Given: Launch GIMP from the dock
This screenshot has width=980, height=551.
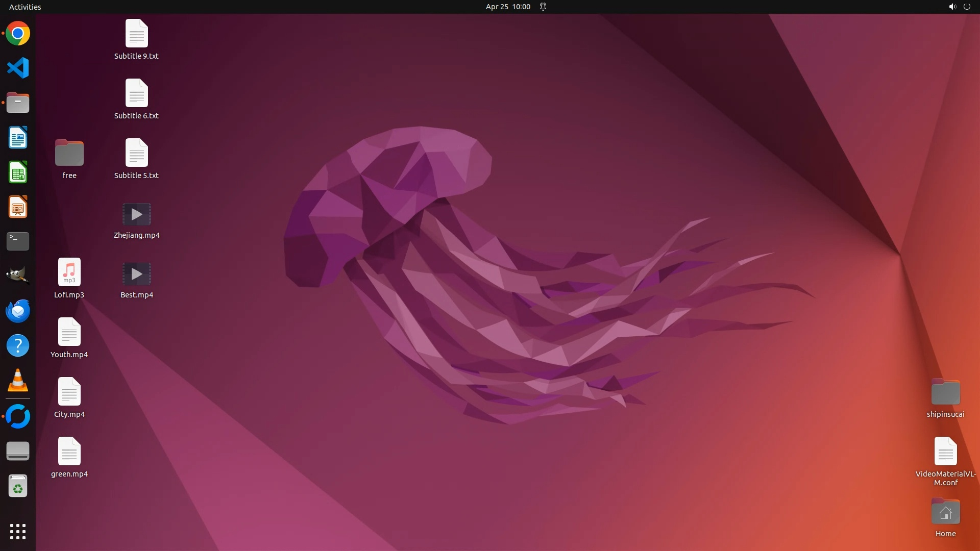Looking at the screenshot, I should pyautogui.click(x=18, y=275).
